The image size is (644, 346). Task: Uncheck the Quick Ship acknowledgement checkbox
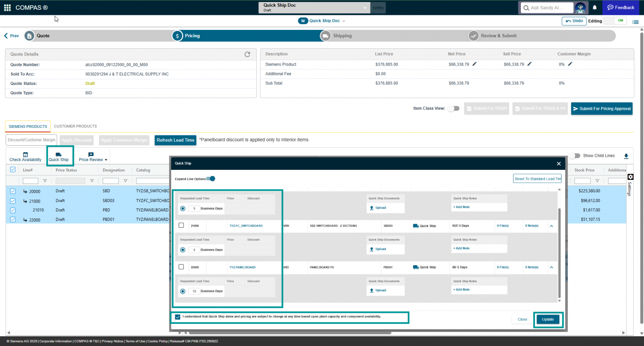pos(178,317)
